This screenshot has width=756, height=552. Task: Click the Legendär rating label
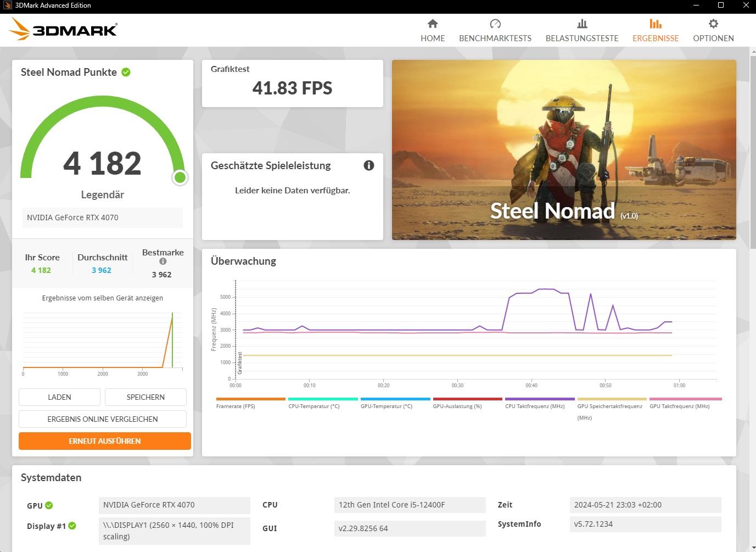tap(102, 194)
